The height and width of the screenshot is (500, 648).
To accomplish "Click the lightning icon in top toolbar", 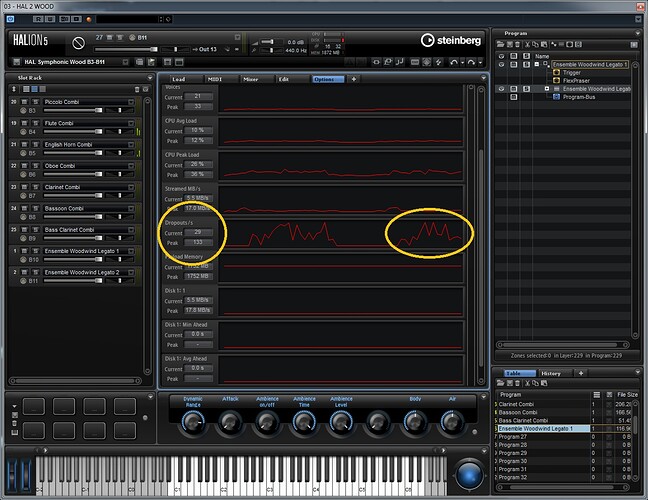I will coord(438,62).
